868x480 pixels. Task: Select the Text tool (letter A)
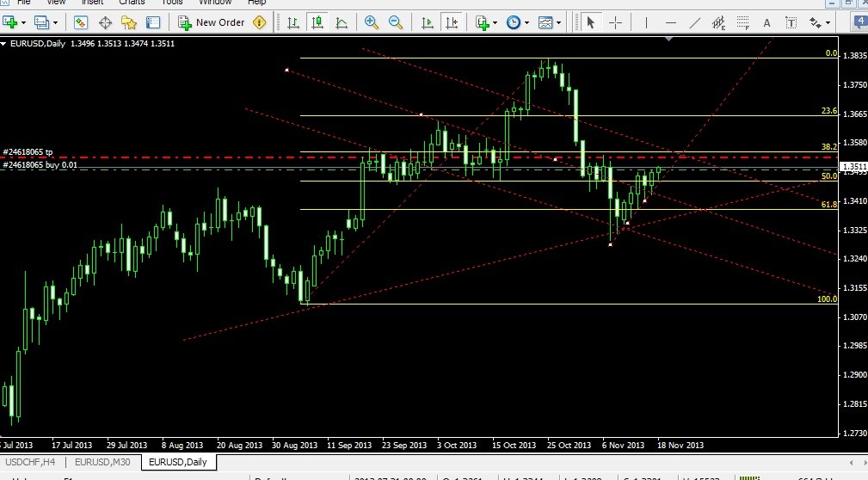[766, 22]
